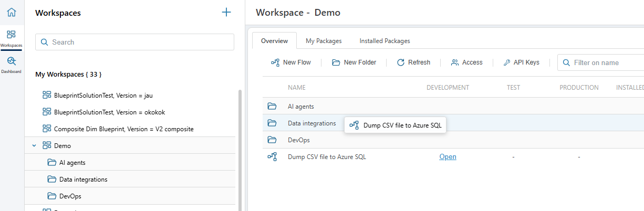Viewport: 644px width, 211px height.
Task: Click the Refresh button
Action: 413,62
